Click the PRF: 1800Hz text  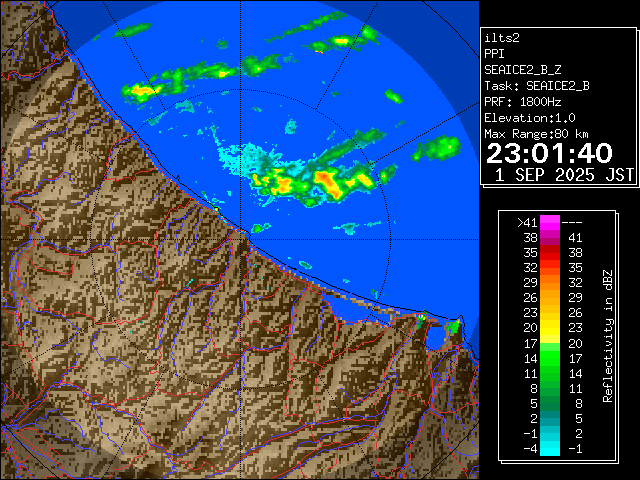click(522, 102)
